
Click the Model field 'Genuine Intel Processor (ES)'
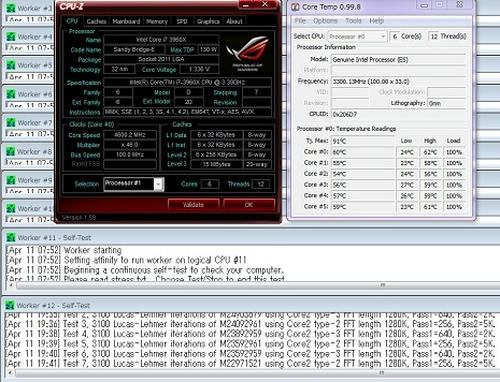click(399, 60)
